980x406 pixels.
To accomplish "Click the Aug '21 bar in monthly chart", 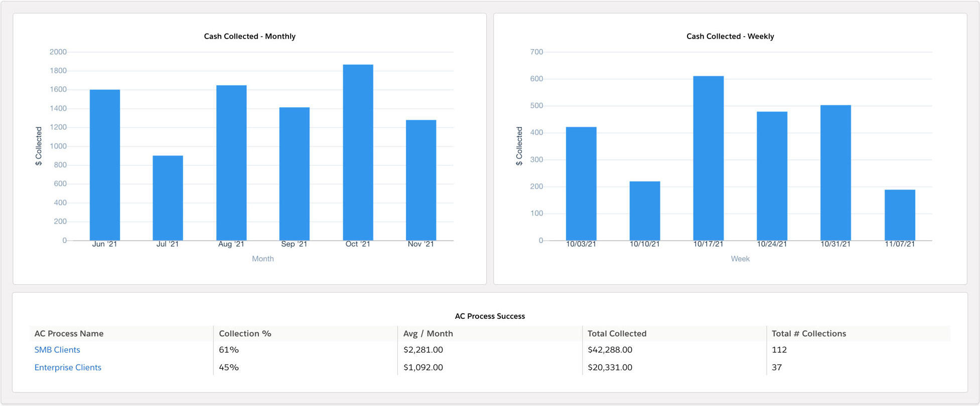I will [231, 163].
